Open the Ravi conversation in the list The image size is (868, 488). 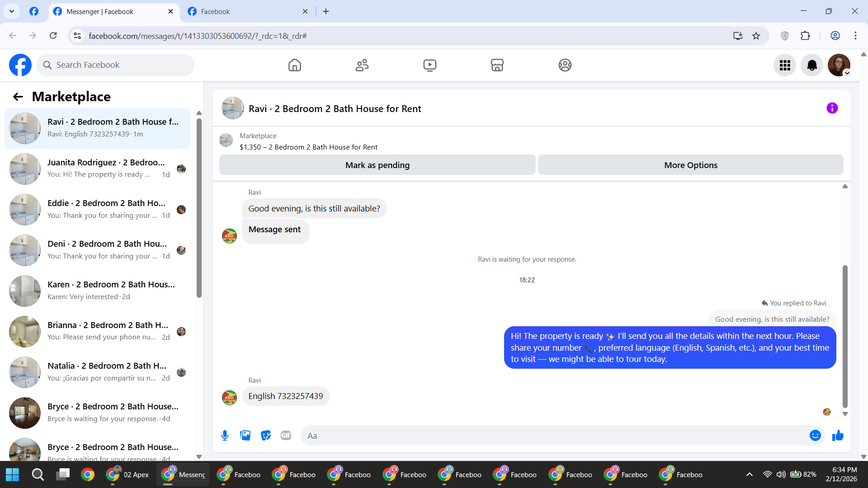pos(97,128)
